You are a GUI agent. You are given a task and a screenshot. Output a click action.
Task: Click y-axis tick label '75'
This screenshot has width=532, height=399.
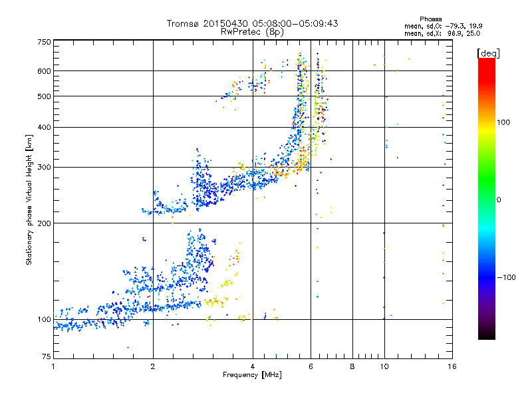click(x=46, y=356)
